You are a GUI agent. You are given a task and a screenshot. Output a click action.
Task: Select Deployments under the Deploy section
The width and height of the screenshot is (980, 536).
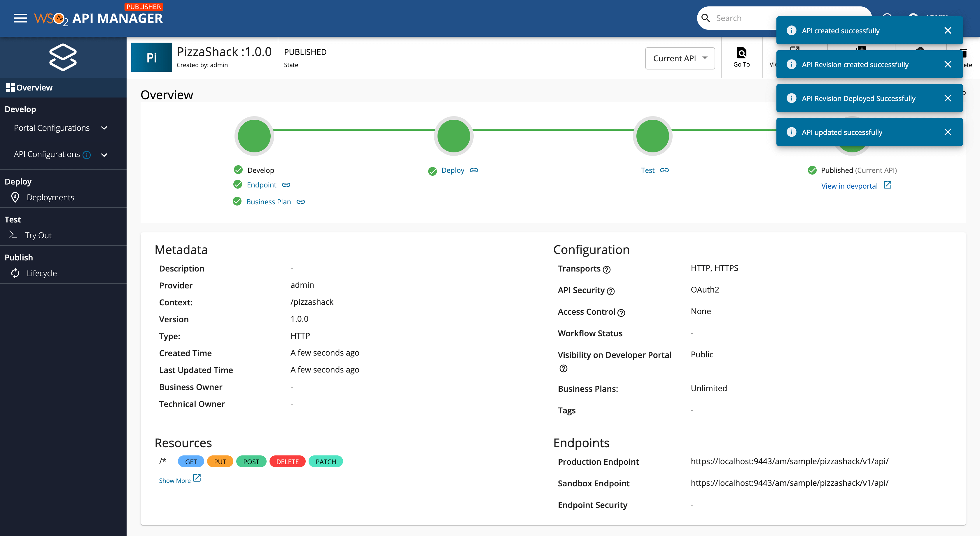50,197
